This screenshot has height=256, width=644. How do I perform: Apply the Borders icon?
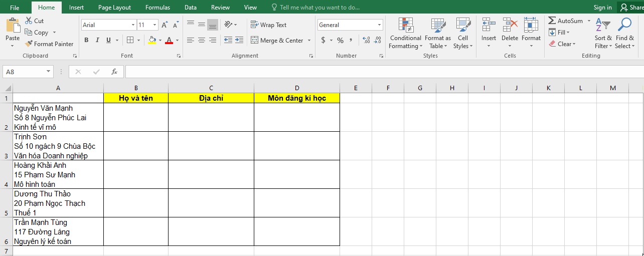click(130, 40)
